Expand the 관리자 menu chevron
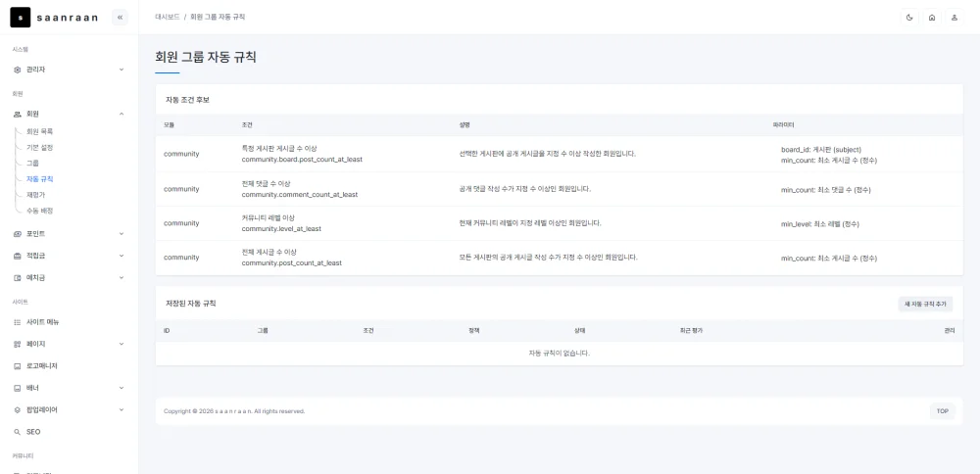This screenshot has height=474, width=980. 122,70
